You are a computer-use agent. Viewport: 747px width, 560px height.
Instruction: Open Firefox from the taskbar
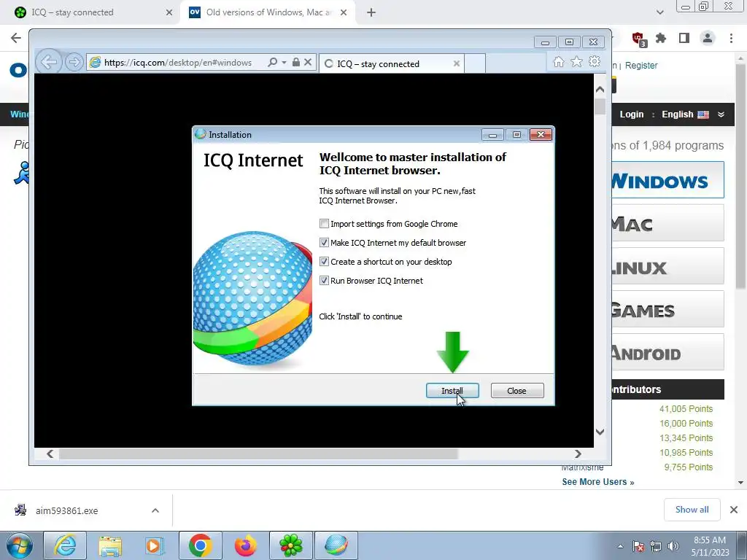245,545
